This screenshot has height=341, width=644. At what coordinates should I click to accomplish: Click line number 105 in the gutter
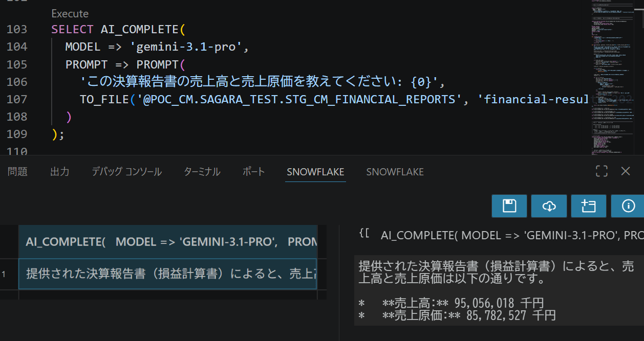point(17,64)
